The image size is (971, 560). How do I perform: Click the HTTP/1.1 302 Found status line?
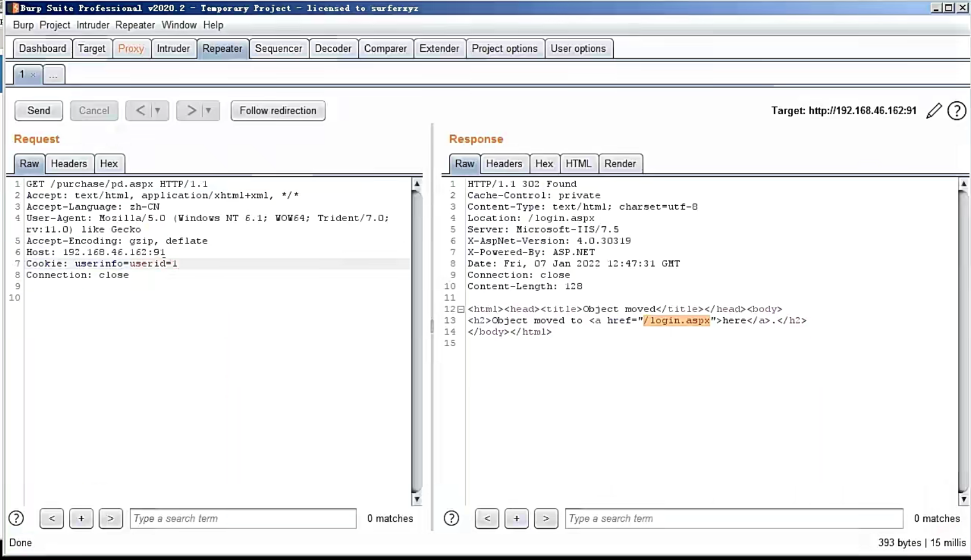[522, 184]
